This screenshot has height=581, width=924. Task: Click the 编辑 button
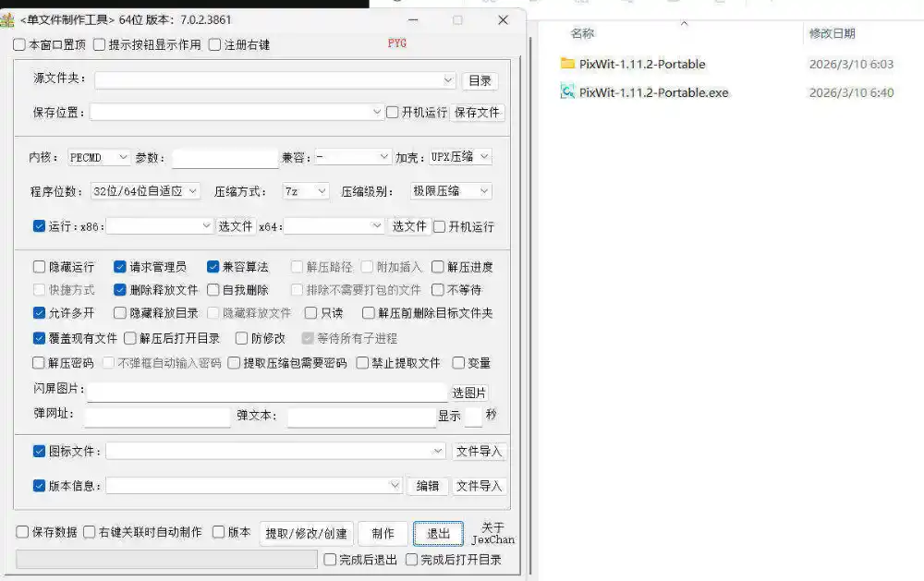[x=428, y=486]
